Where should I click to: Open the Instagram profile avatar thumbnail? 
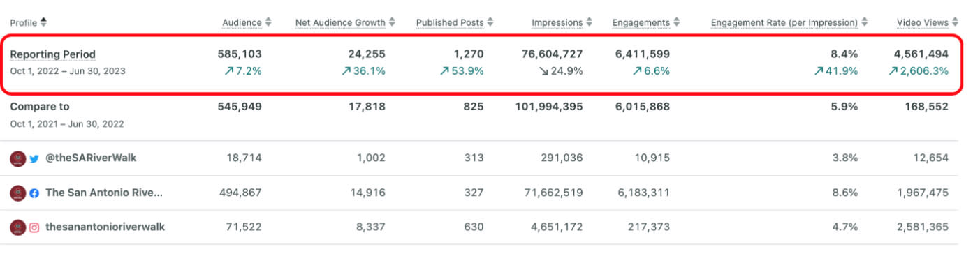pyautogui.click(x=18, y=227)
